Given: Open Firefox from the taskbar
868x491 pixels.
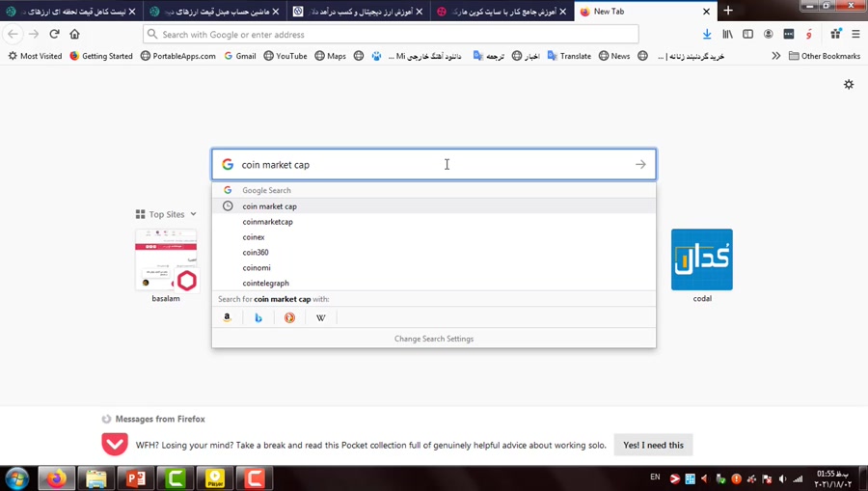Looking at the screenshot, I should 56,478.
